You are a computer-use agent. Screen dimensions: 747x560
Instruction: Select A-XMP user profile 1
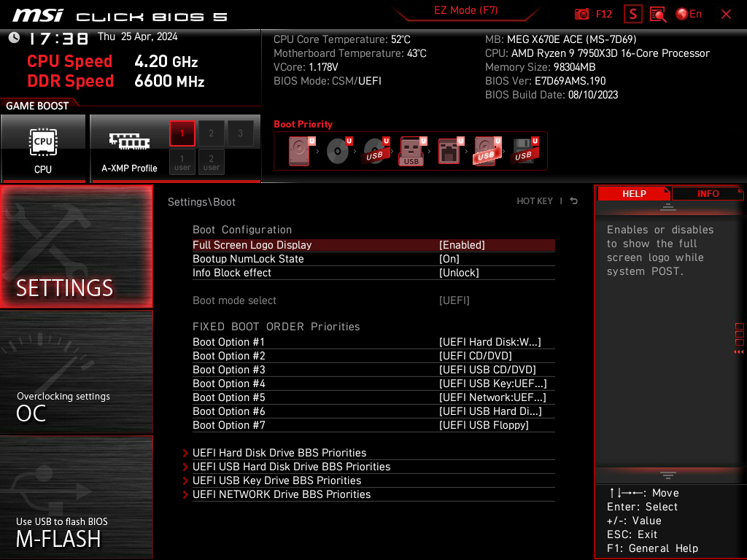pos(182,162)
